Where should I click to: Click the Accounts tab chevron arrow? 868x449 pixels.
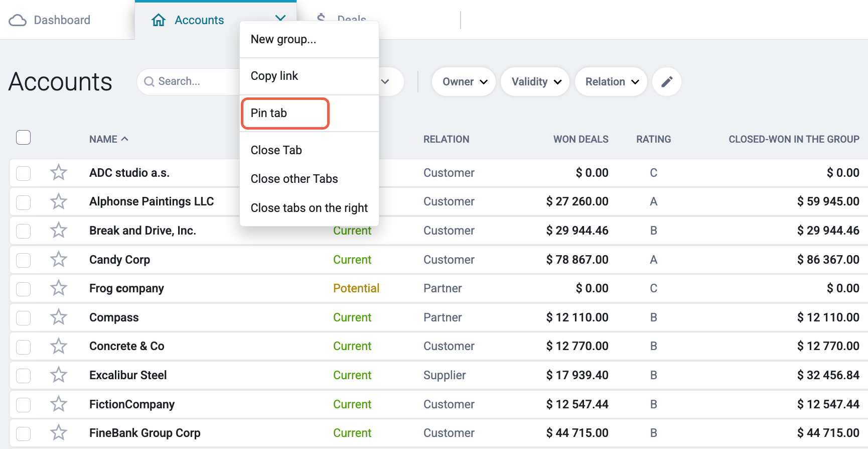tap(280, 18)
